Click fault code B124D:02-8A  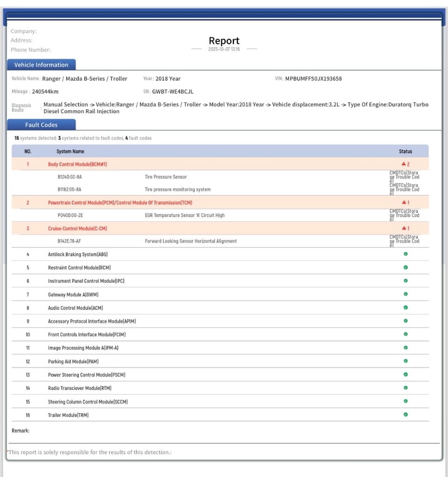pos(69,177)
